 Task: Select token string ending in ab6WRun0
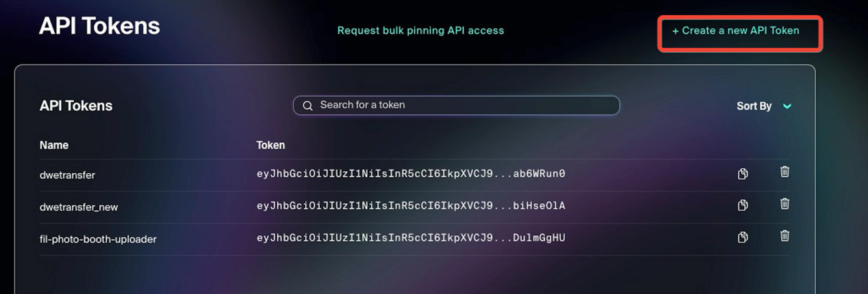411,174
